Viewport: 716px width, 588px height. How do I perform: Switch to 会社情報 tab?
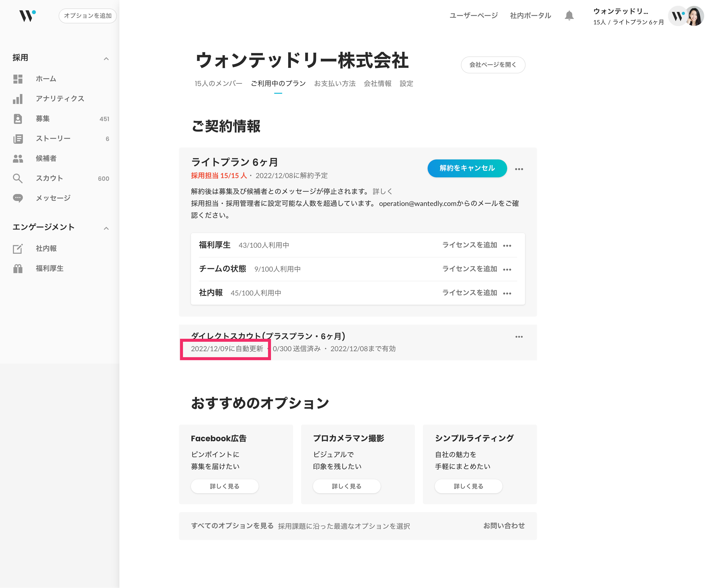(x=377, y=83)
